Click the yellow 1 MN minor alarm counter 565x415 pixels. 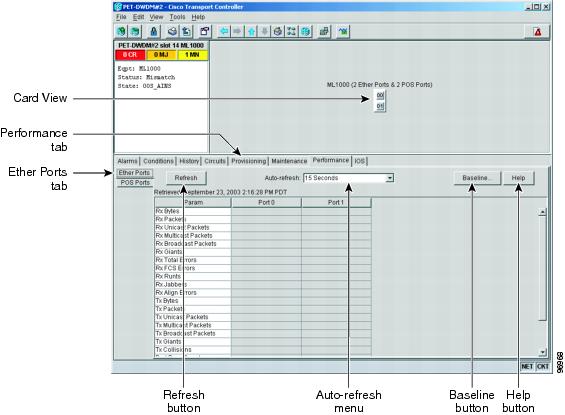192,55
